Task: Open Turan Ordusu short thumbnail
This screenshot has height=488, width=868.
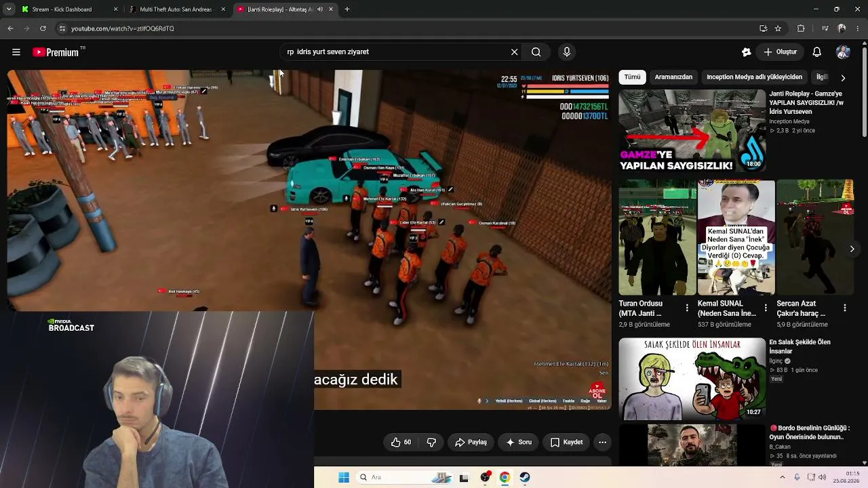Action: pyautogui.click(x=657, y=237)
